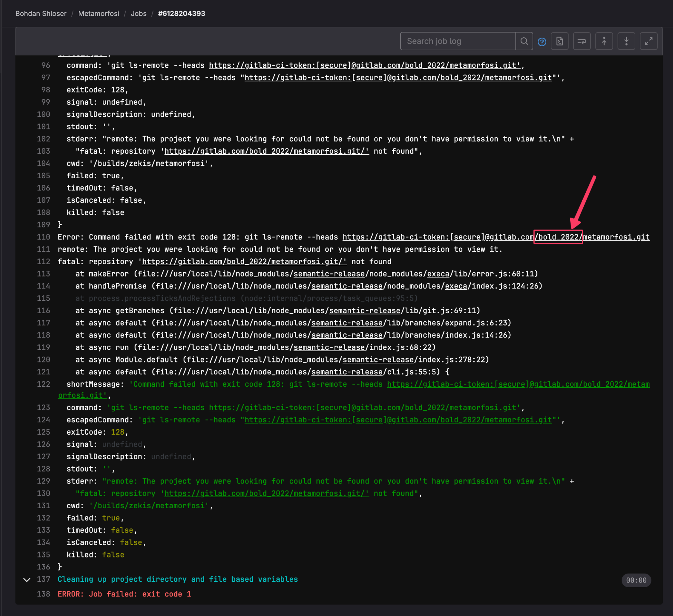673x616 pixels.
Task: Click 'isCanceled: false,' on line 107
Action: [x=107, y=201]
